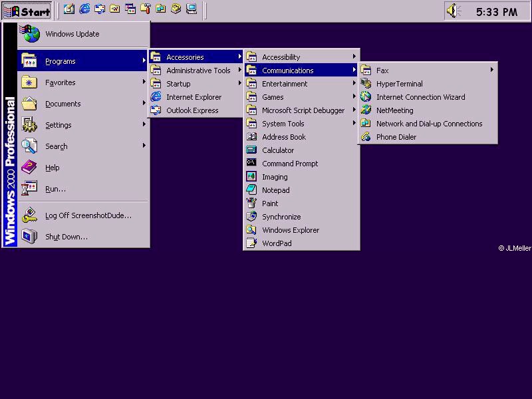Open Network and Dial-up Connections

click(428, 124)
